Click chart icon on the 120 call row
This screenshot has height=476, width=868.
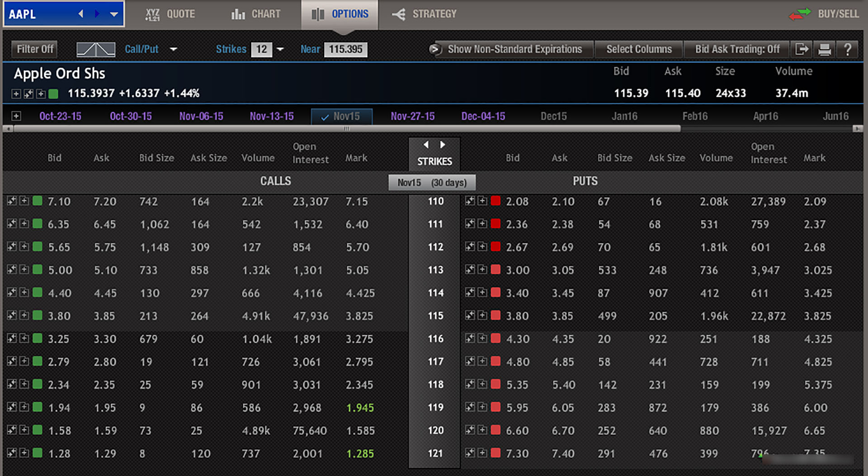(12, 430)
